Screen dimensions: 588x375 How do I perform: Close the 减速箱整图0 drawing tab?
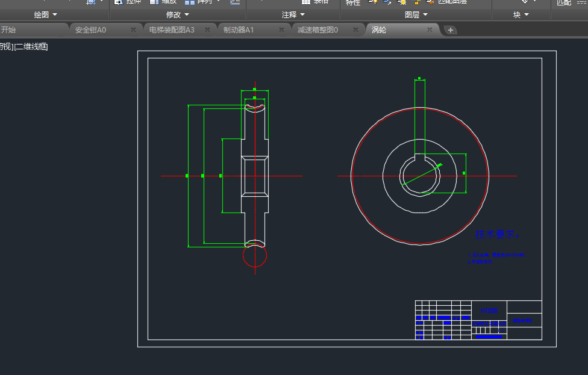(355, 29)
